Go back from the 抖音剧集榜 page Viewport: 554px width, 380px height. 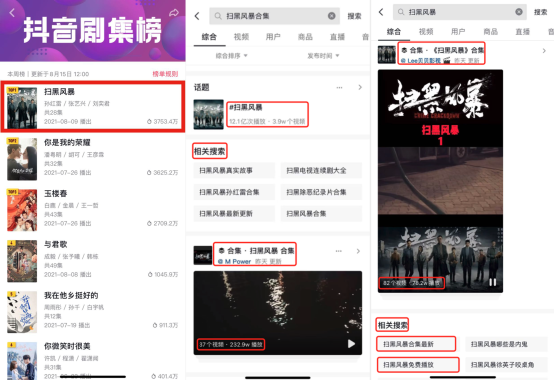pyautogui.click(x=12, y=13)
